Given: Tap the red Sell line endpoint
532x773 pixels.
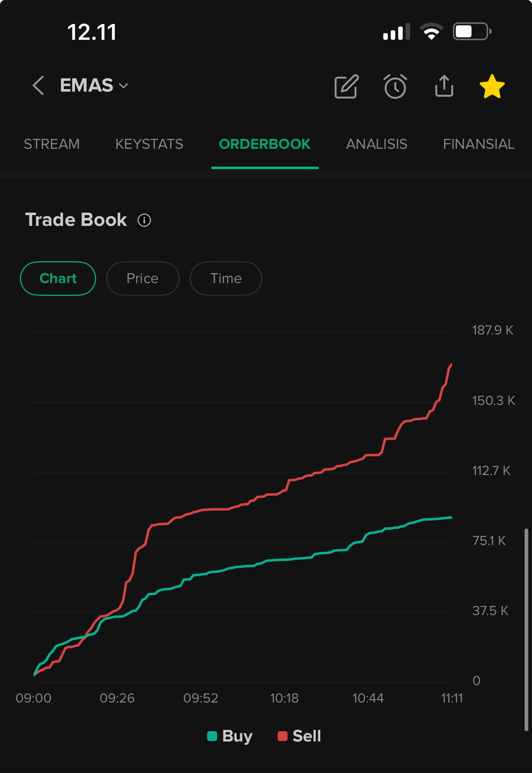Looking at the screenshot, I should click(451, 365).
